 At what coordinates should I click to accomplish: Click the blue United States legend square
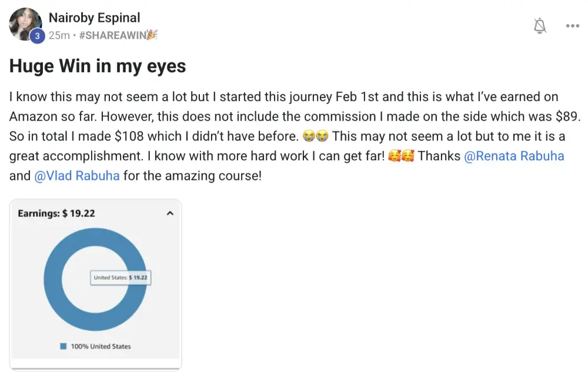(63, 346)
